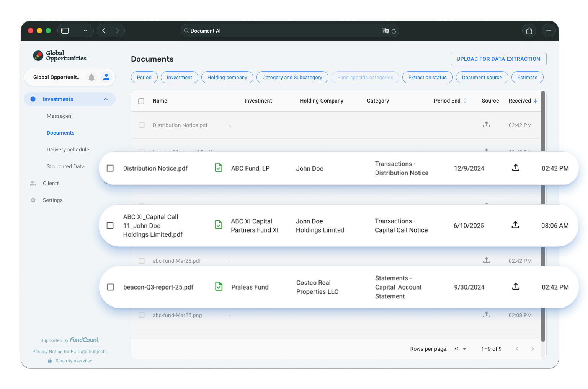Select the Distribution Notice.pdf row checkbox

110,168
